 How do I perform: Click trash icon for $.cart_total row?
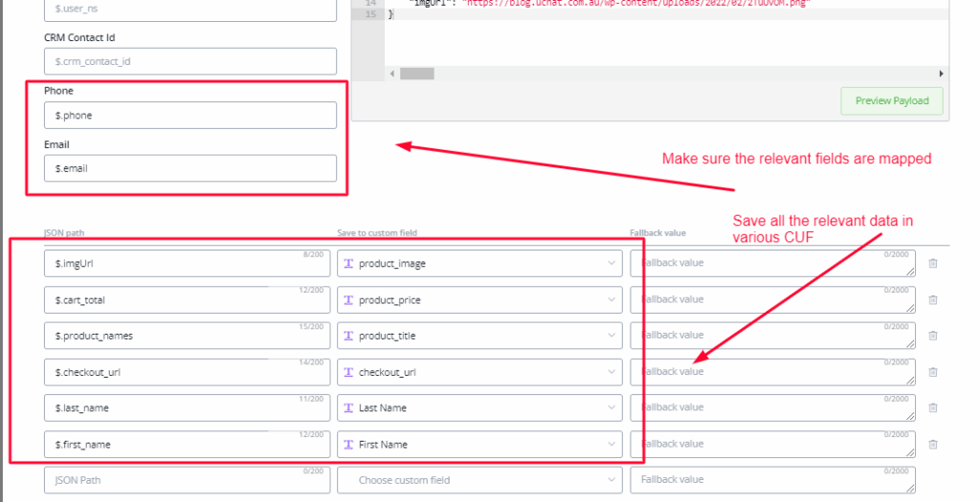[933, 299]
